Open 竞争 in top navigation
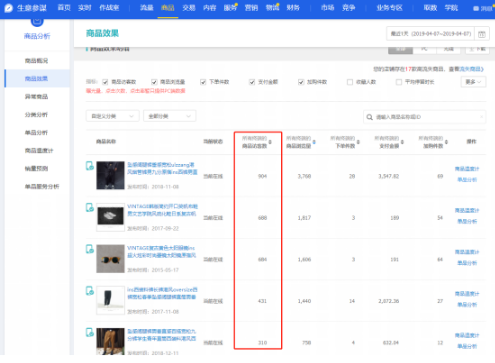 point(349,8)
